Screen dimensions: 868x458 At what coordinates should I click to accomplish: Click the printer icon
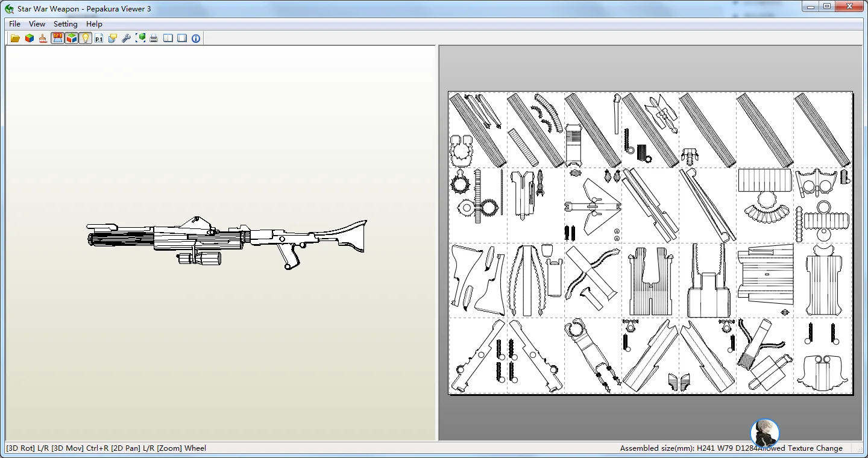pos(154,39)
